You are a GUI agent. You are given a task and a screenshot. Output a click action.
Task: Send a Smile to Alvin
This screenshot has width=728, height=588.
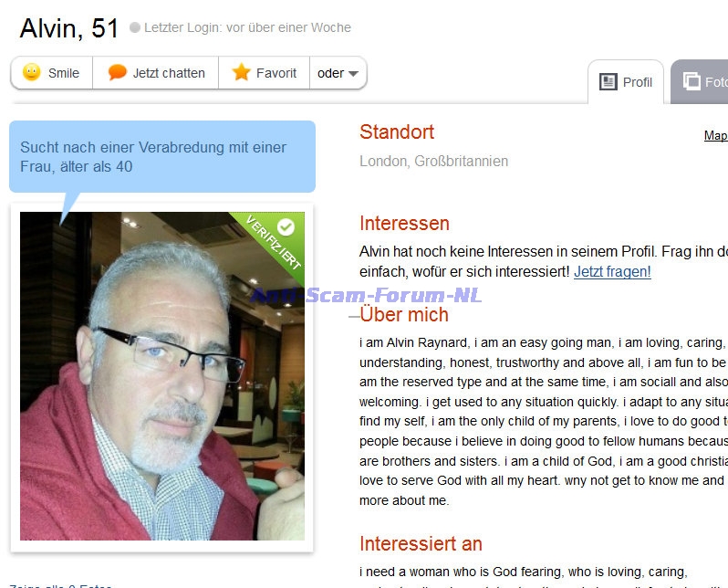[51, 73]
